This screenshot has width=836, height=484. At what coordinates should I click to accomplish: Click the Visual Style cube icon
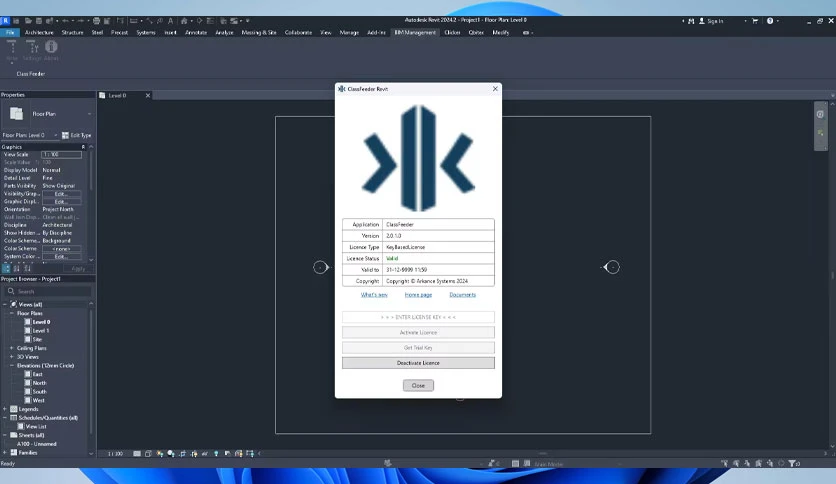coord(148,454)
